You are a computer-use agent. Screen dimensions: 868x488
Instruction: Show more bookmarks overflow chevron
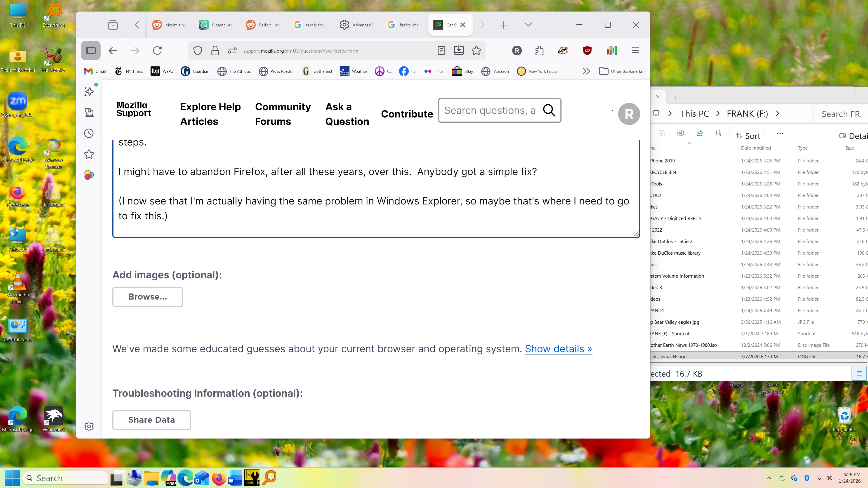tap(586, 71)
